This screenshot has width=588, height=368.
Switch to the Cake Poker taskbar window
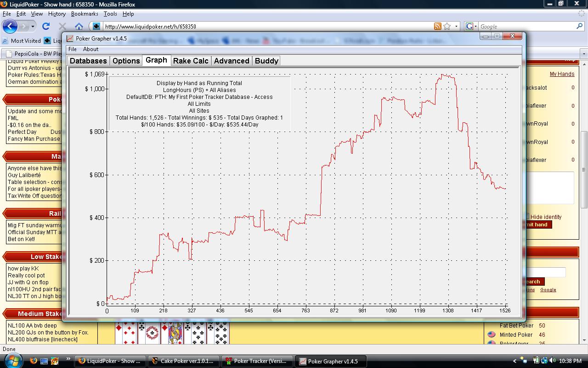(184, 361)
